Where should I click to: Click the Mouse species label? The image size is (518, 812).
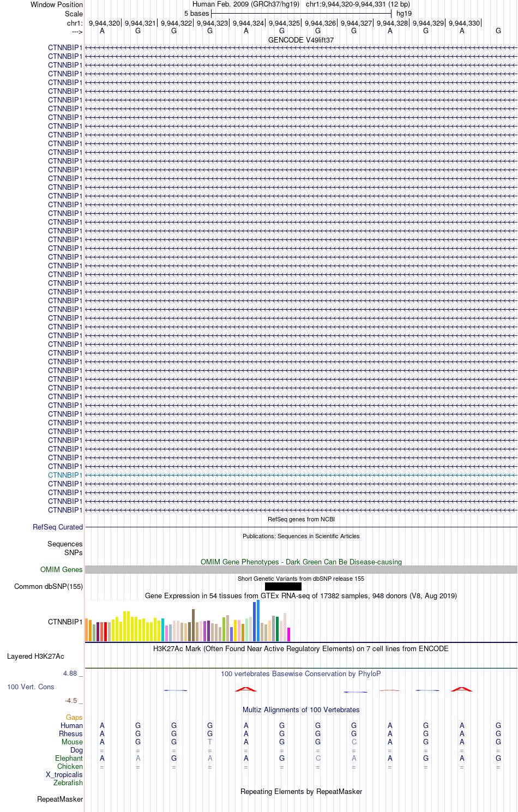[x=72, y=742]
